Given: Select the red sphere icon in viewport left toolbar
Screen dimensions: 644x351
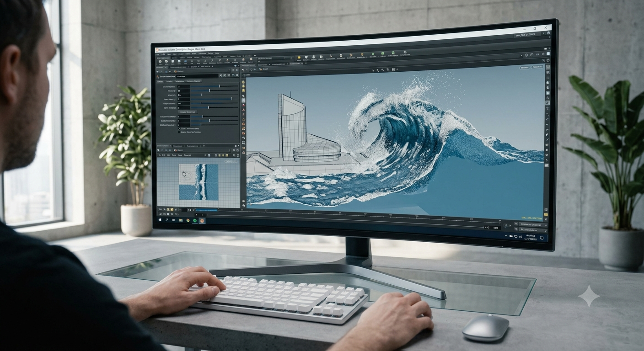Looking at the screenshot, I should [x=243, y=105].
